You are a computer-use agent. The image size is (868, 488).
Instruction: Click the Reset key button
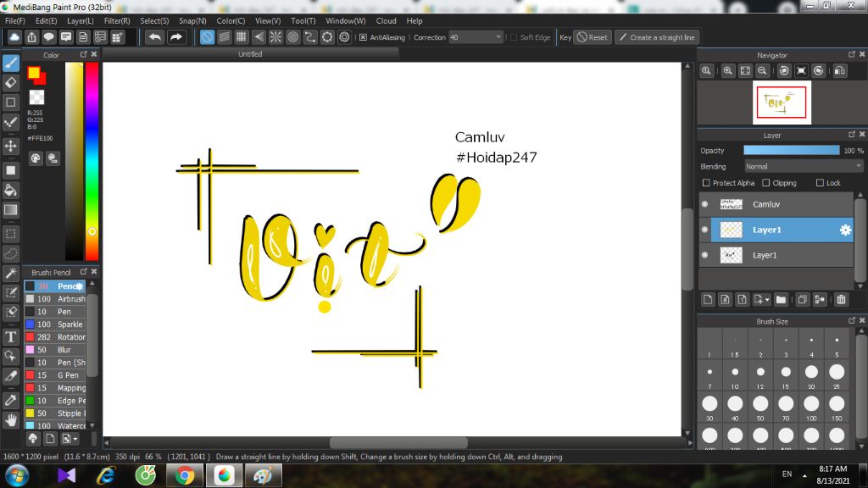(592, 37)
